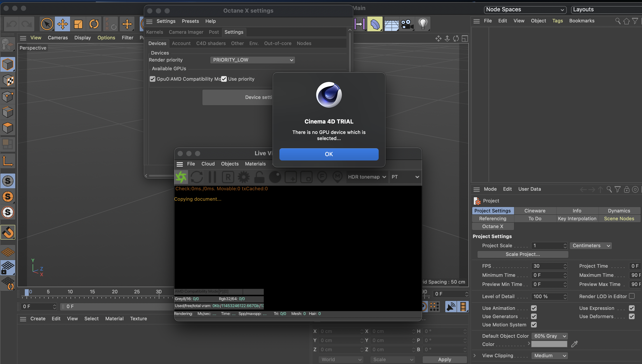Select Points mode cube icon
The width and height of the screenshot is (642, 364).
(x=8, y=96)
